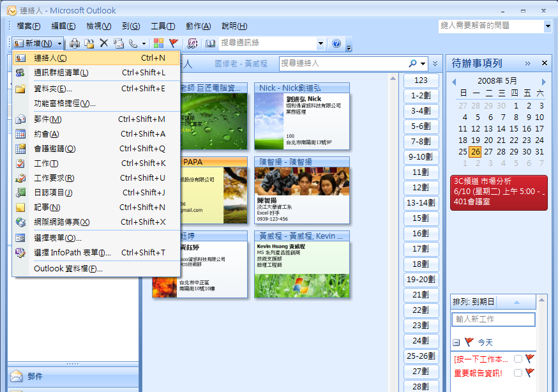Click the dropdown arrow beside 新增(N)
Viewport: 558px width, 392px height.
(x=59, y=43)
